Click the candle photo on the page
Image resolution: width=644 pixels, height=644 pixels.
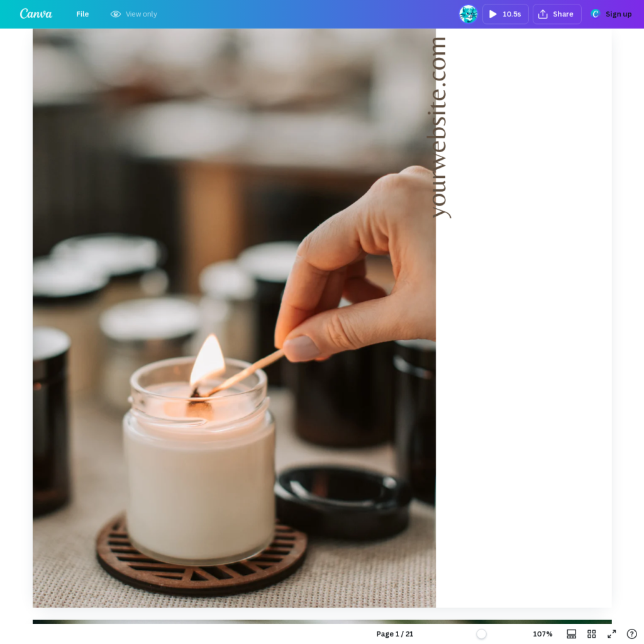[234, 318]
